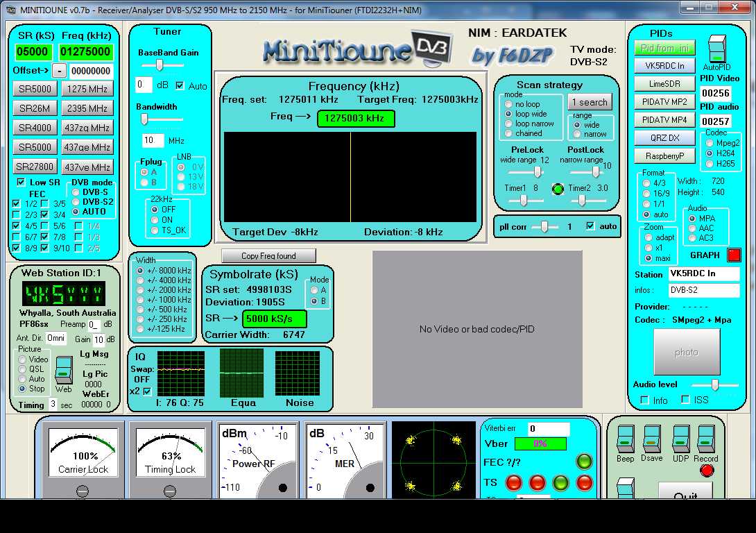Click Copy Freq found button
This screenshot has width=756, height=533.
coord(268,255)
